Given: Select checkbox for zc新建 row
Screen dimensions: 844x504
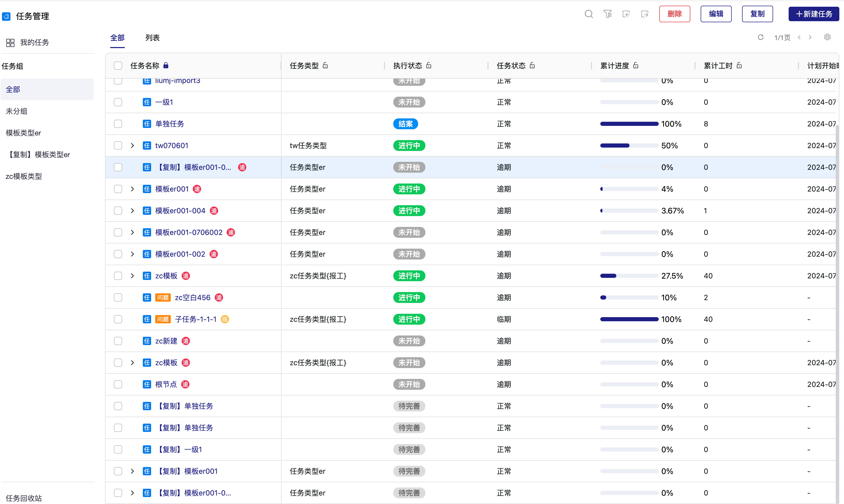Looking at the screenshot, I should coord(118,341).
